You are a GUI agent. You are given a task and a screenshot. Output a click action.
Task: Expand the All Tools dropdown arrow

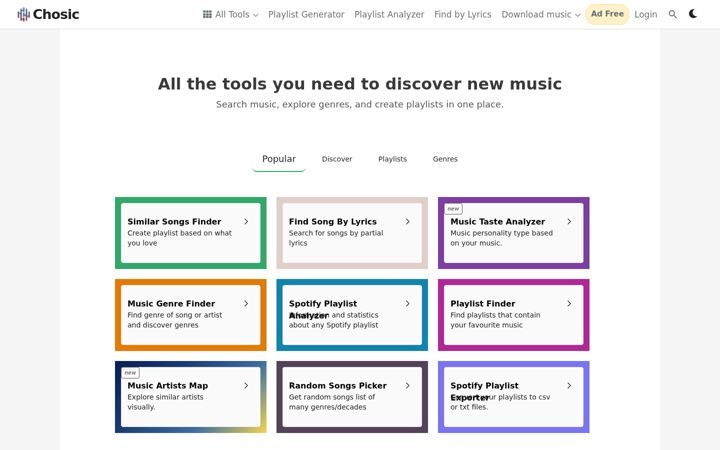click(x=256, y=15)
